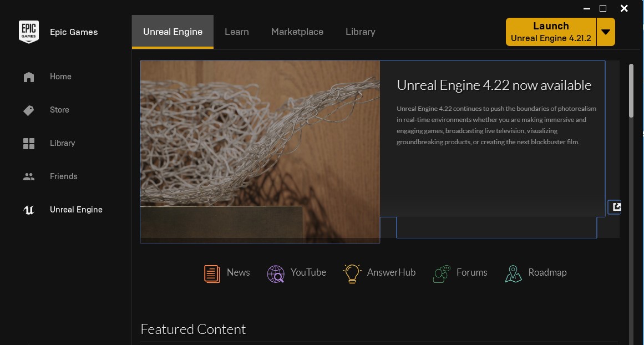Expand the Launch version dropdown arrow
This screenshot has height=345, width=644.
click(x=606, y=32)
